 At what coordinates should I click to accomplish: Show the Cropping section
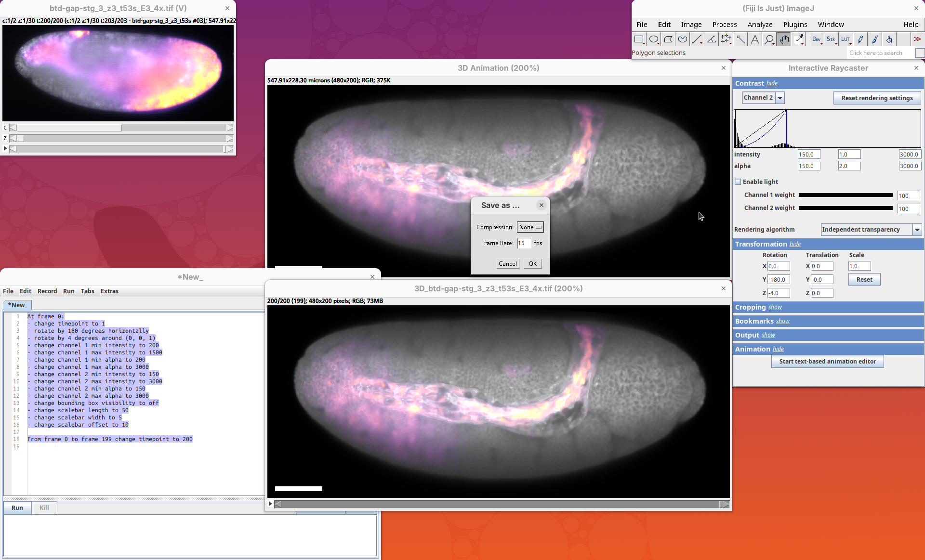pyautogui.click(x=775, y=307)
